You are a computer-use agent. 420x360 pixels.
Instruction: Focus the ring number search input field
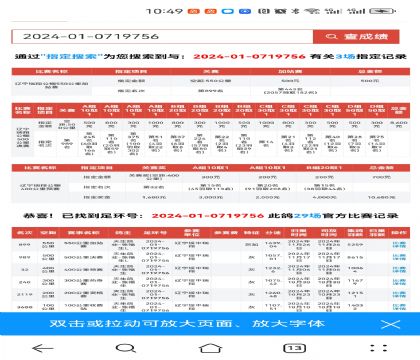coord(162,37)
